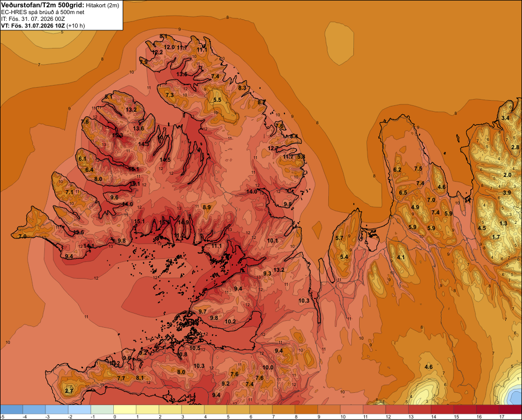The width and height of the screenshot is (522, 420).
Task: Click the 15.3 temperature label on the map
Action: coord(117,136)
